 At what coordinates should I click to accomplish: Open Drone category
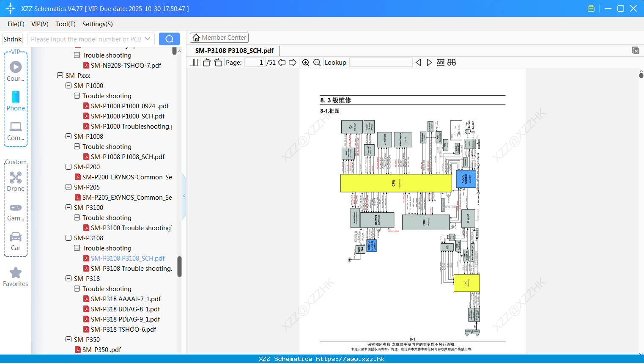coord(16,181)
